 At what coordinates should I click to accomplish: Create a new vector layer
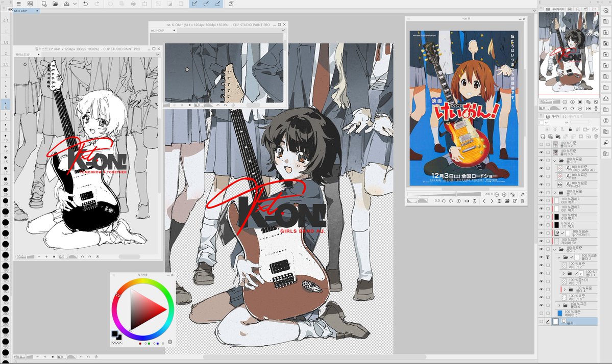[x=550, y=137]
